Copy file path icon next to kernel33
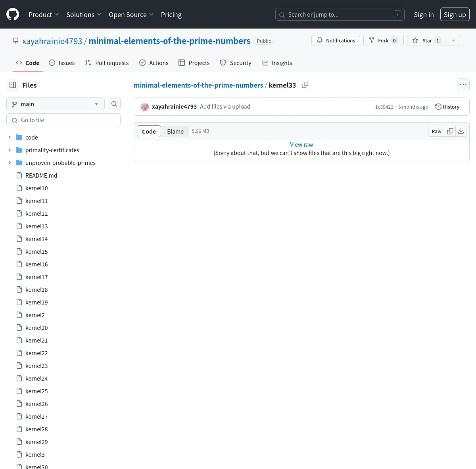 [x=305, y=85]
